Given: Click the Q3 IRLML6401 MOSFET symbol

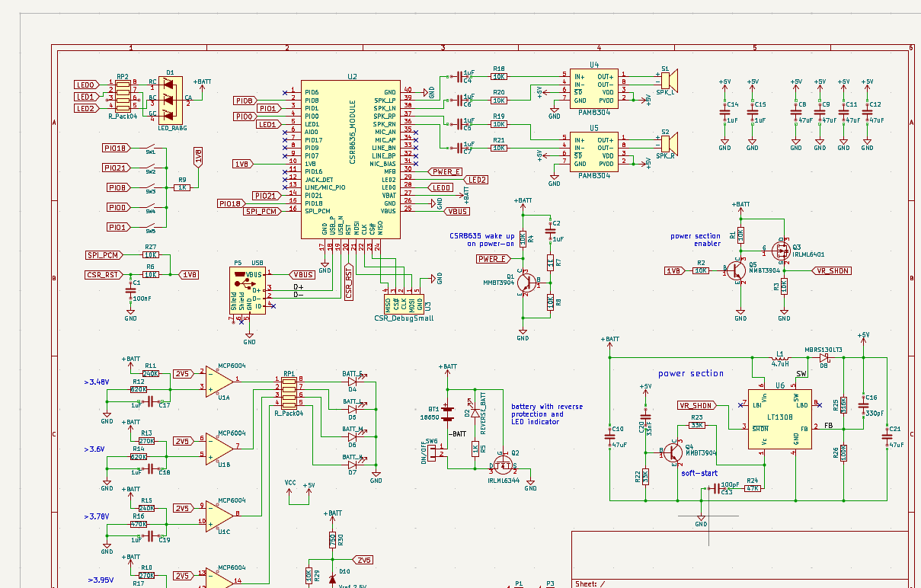Looking at the screenshot, I should 780,250.
